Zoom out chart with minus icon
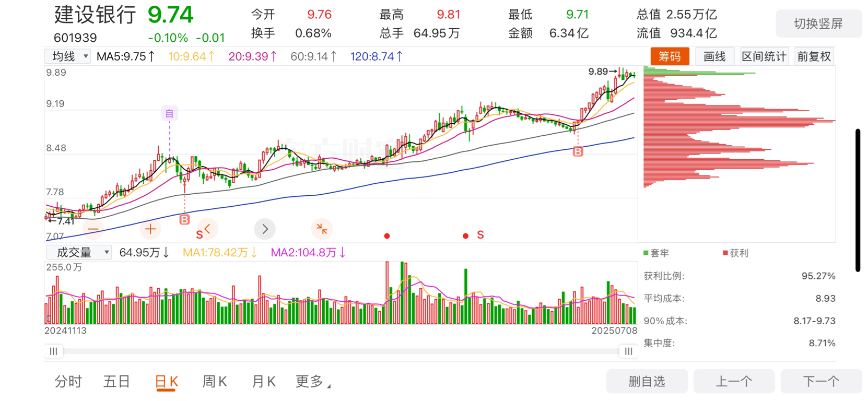This screenshot has height=401, width=868. coord(93,229)
